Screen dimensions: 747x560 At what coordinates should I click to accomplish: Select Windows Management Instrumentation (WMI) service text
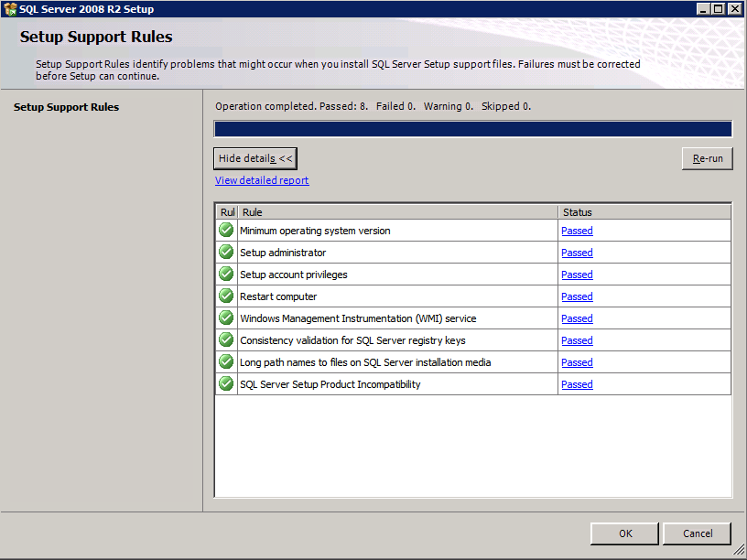point(358,318)
